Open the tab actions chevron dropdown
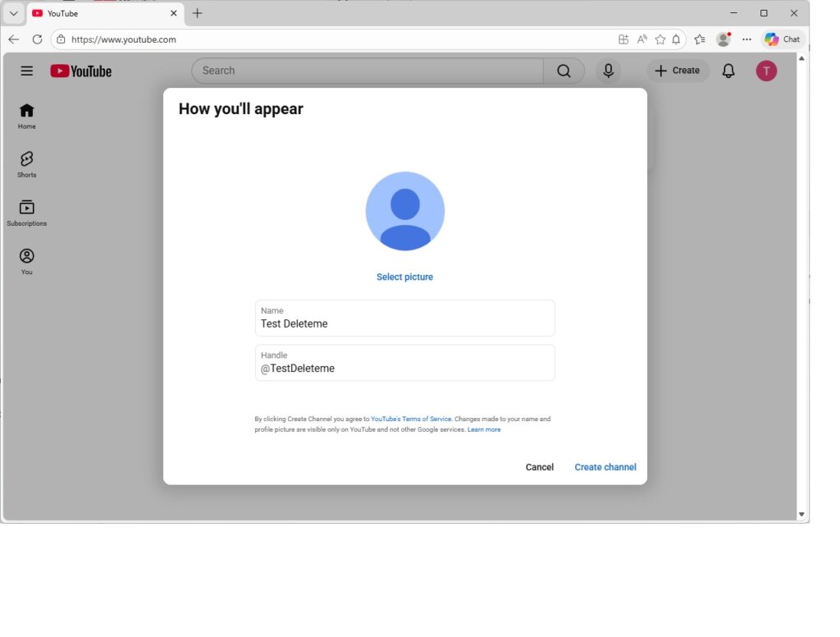 point(12,13)
